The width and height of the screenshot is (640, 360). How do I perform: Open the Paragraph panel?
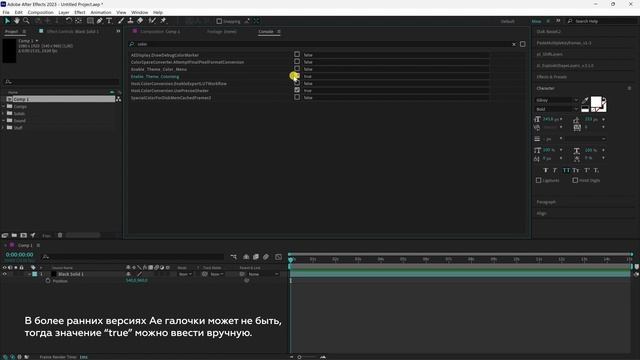[x=546, y=202]
